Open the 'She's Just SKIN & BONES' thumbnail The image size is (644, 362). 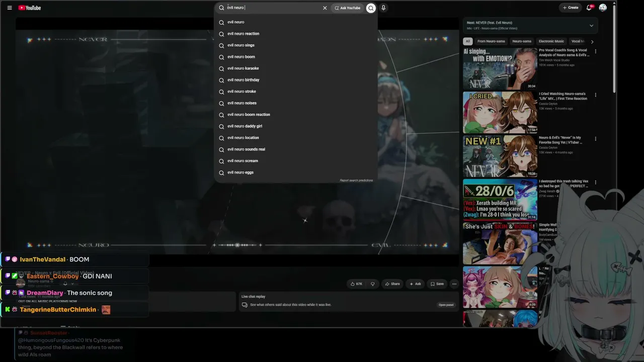point(500,243)
